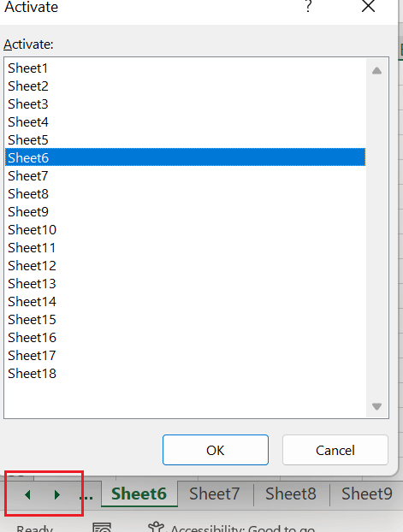Pick Sheet15 from the Activate list
The width and height of the screenshot is (403, 532).
[x=185, y=320]
